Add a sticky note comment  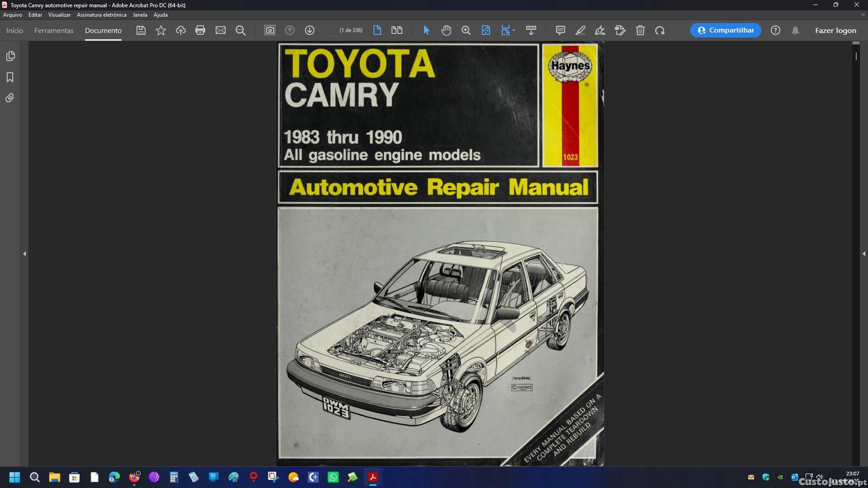point(560,30)
